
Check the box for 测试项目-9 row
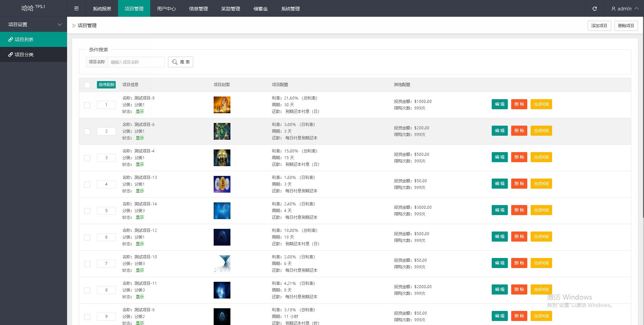point(87,105)
